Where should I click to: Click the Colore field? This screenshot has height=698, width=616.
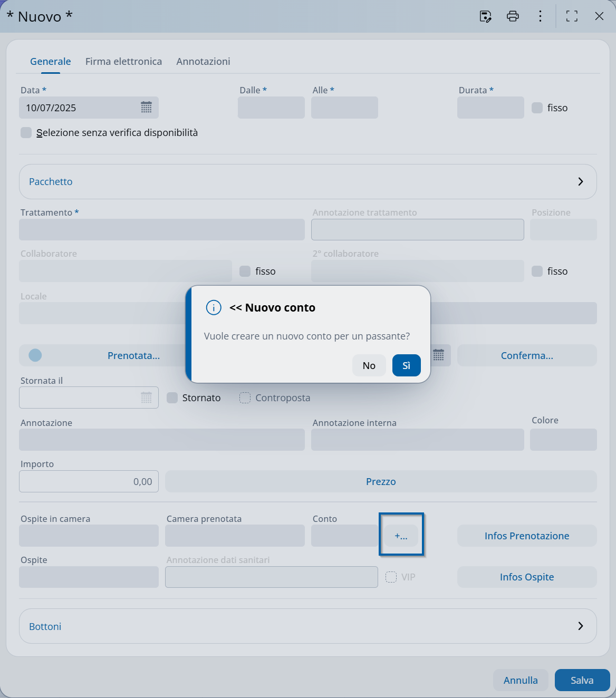click(563, 440)
